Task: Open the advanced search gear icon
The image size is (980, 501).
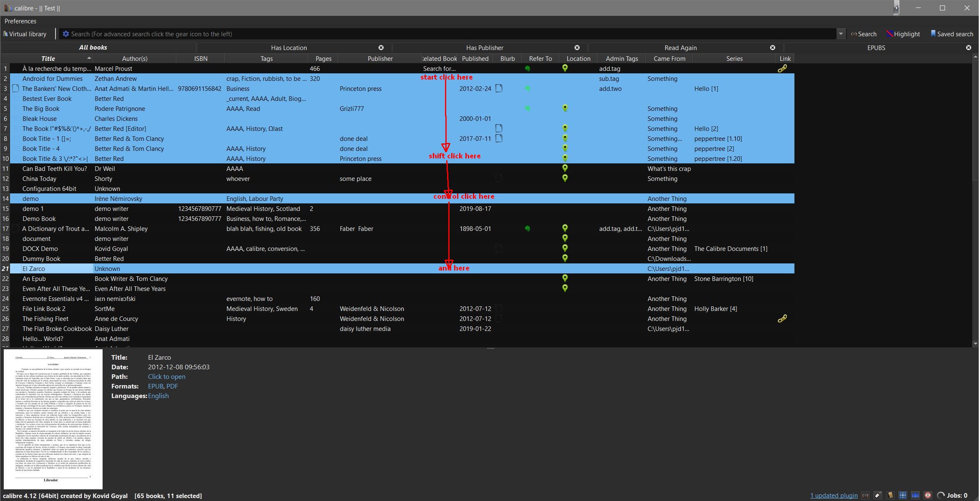Action: click(65, 34)
